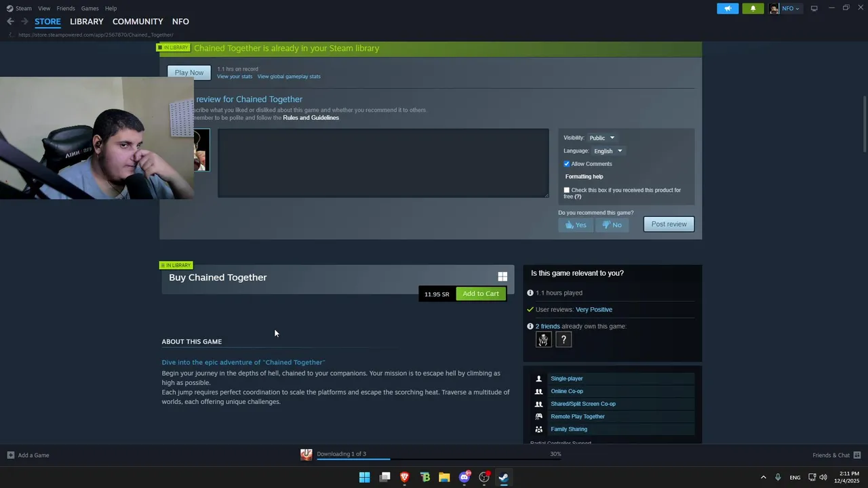This screenshot has width=868, height=488.
Task: Go forward with the right arrow
Action: (24, 21)
